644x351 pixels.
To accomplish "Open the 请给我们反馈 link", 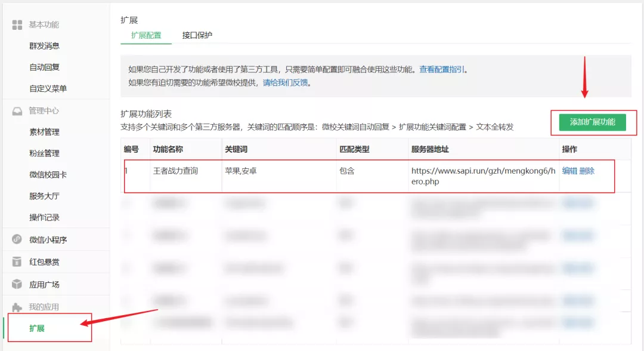I will pos(286,82).
